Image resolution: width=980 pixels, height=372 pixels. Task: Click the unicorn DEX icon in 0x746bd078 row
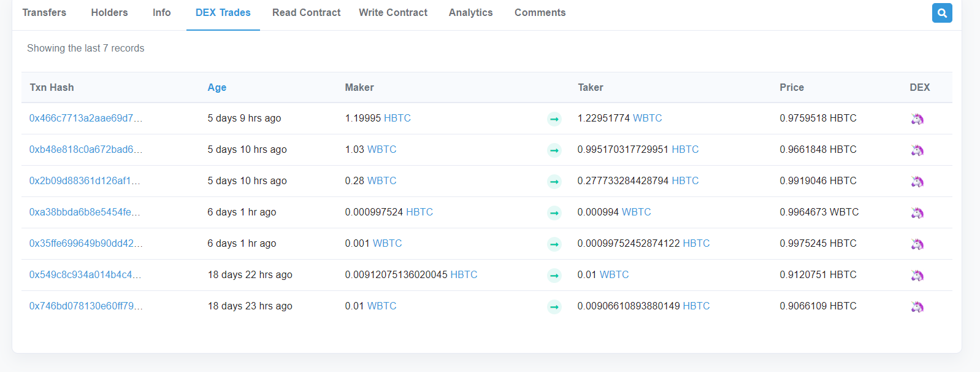917,307
